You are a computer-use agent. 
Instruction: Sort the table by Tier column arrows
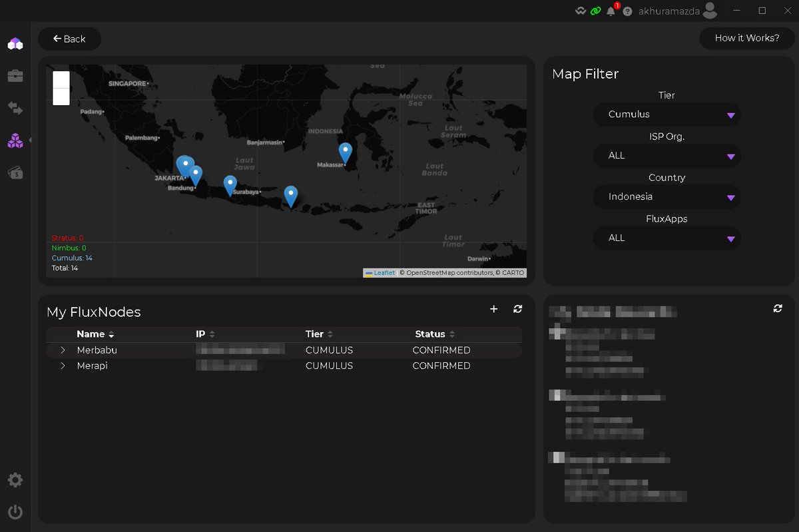[x=330, y=334]
